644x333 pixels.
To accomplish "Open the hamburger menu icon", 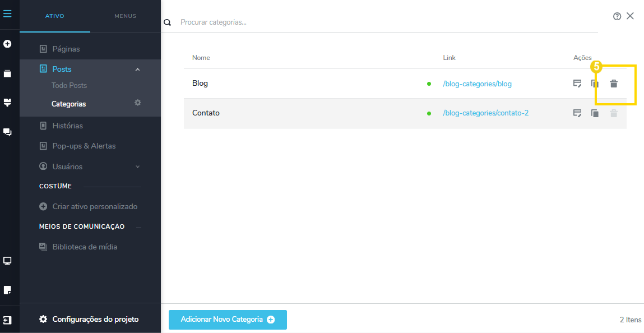I will pos(7,14).
